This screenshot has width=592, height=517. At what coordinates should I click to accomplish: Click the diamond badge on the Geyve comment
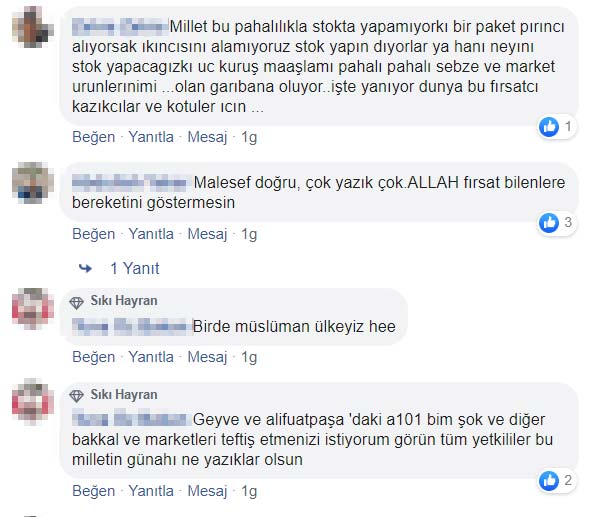point(77,395)
